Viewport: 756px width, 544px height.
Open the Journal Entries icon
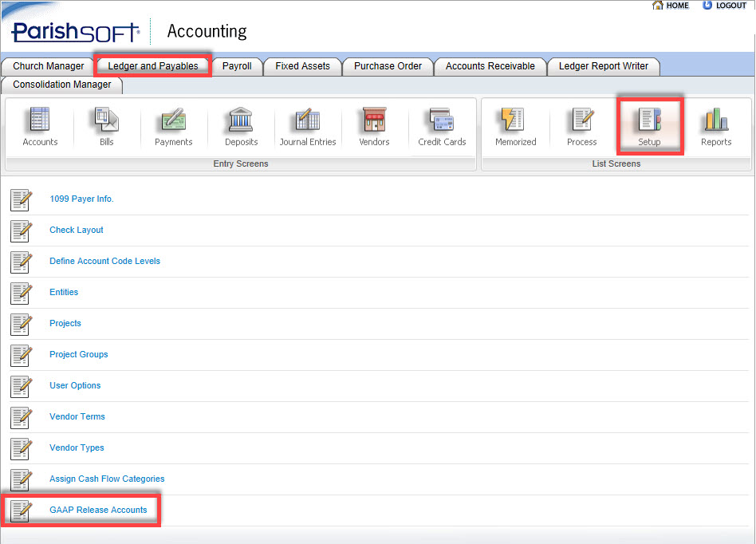click(x=308, y=120)
